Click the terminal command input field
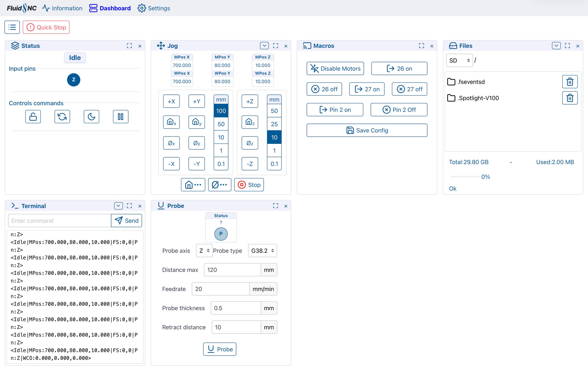This screenshot has width=588, height=367. 59,221
